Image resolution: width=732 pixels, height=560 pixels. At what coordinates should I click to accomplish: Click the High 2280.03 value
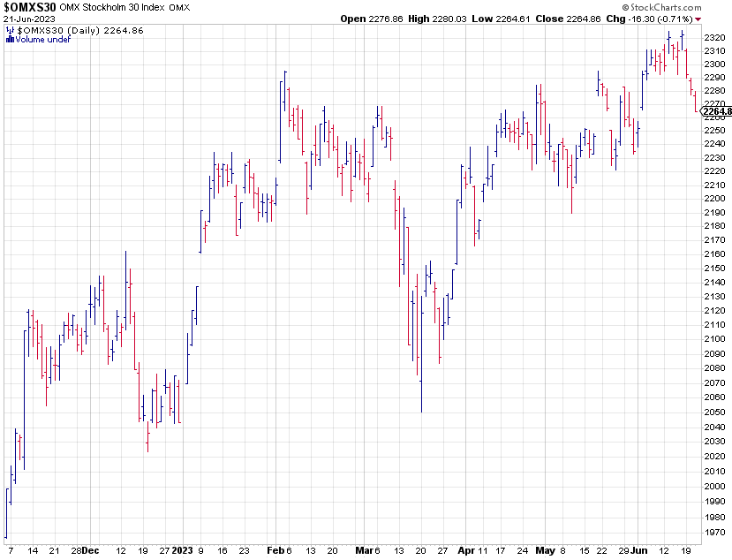point(437,19)
